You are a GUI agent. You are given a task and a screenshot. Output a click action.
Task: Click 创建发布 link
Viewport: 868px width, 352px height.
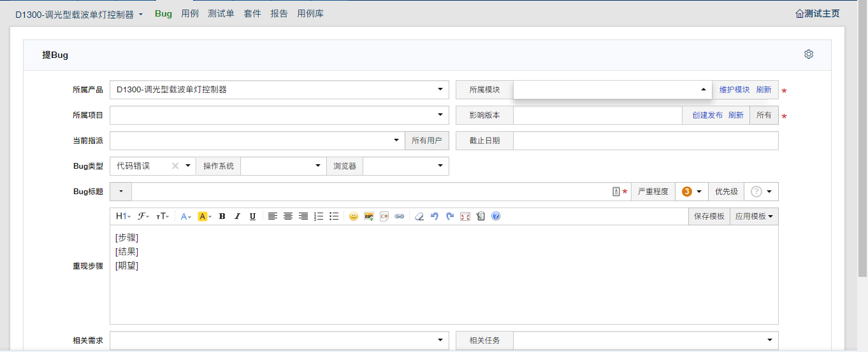[x=707, y=115]
